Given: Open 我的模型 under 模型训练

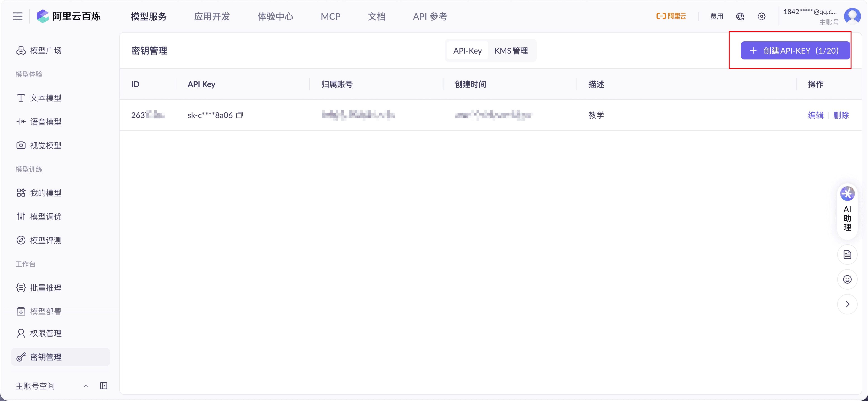Looking at the screenshot, I should (45, 193).
